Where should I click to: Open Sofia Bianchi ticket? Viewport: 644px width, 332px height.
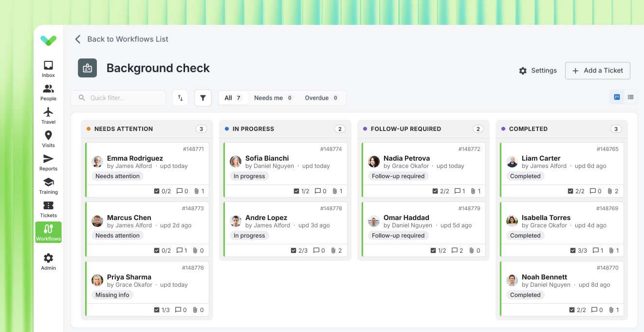click(x=286, y=170)
